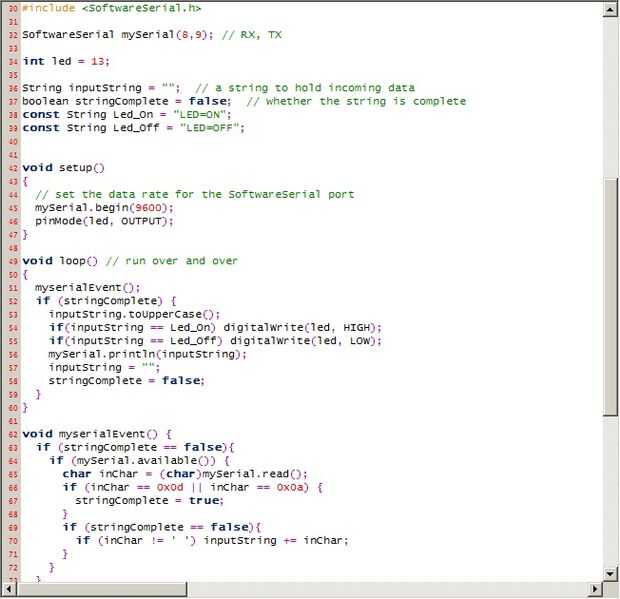Viewport: 620px width, 599px height.
Task: Click the mySerial.begin(9600) line
Action: point(104,208)
